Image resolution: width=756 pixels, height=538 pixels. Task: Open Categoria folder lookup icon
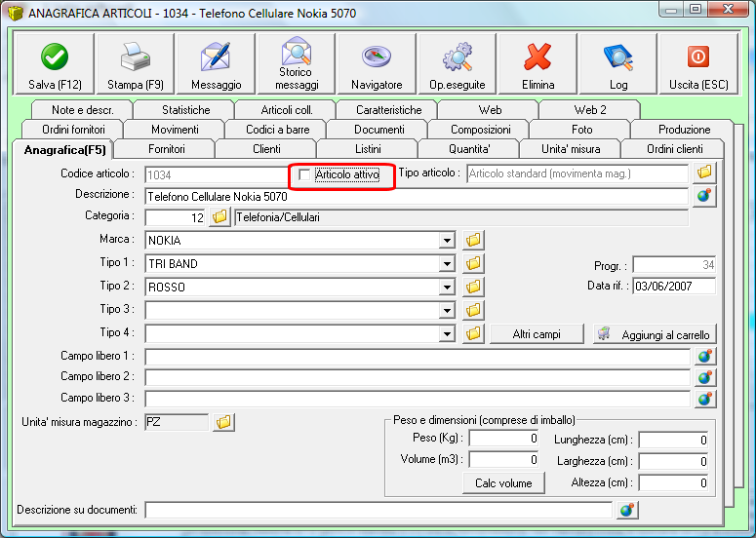pyautogui.click(x=219, y=217)
